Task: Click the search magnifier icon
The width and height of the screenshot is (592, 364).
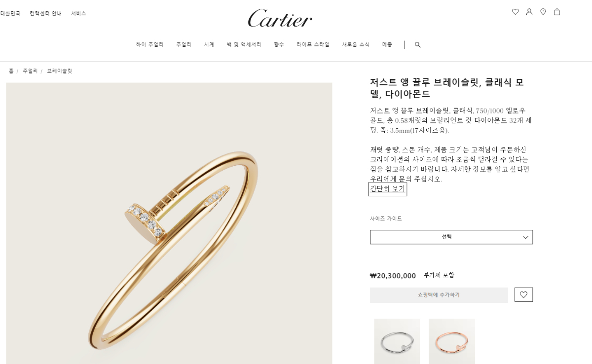Action: click(x=418, y=45)
